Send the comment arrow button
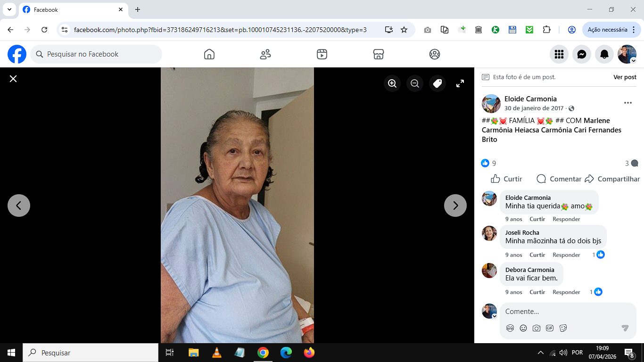The image size is (644, 362). (625, 328)
